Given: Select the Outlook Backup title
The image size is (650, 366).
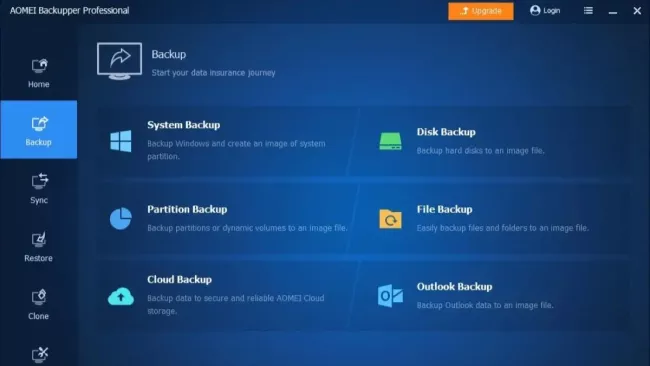Looking at the screenshot, I should (x=454, y=286).
